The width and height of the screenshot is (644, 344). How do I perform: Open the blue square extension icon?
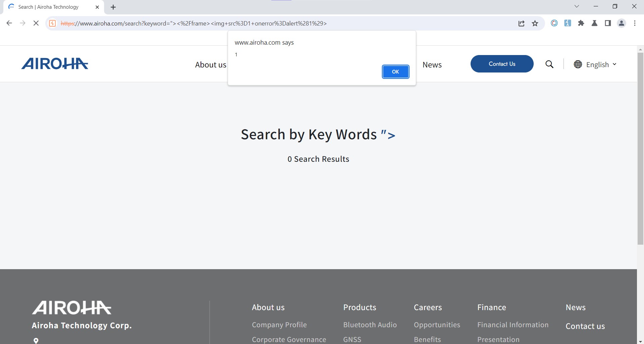point(568,23)
